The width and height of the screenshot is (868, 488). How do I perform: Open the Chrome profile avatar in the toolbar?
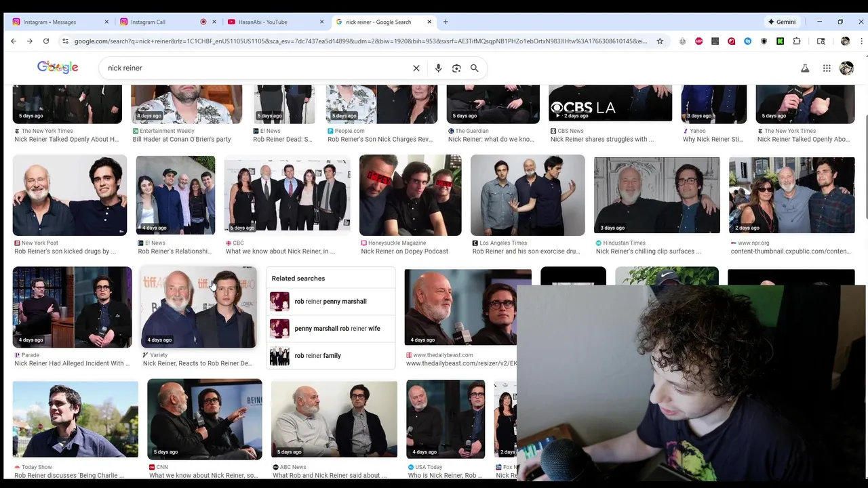click(845, 41)
